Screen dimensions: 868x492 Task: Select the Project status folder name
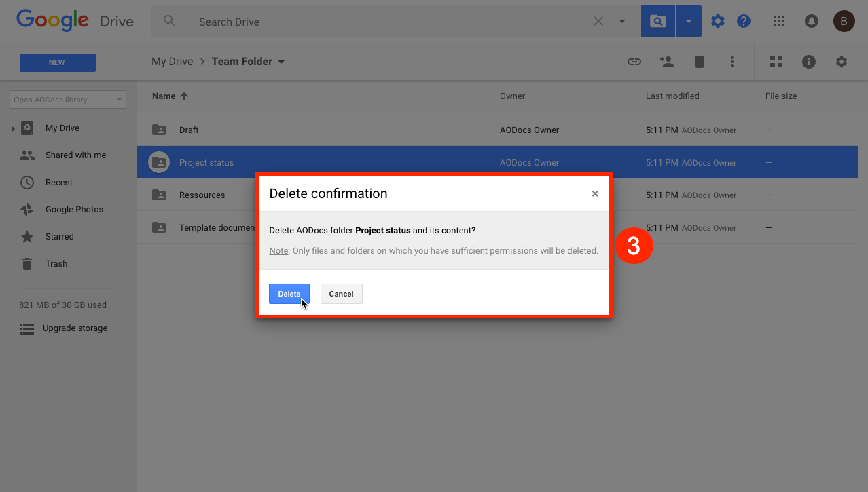pos(206,163)
